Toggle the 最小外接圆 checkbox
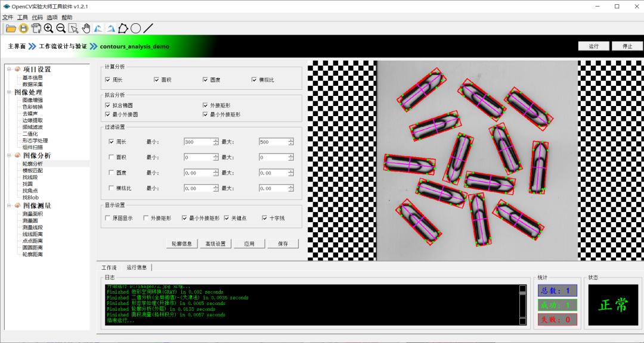The width and height of the screenshot is (644, 343). [107, 114]
